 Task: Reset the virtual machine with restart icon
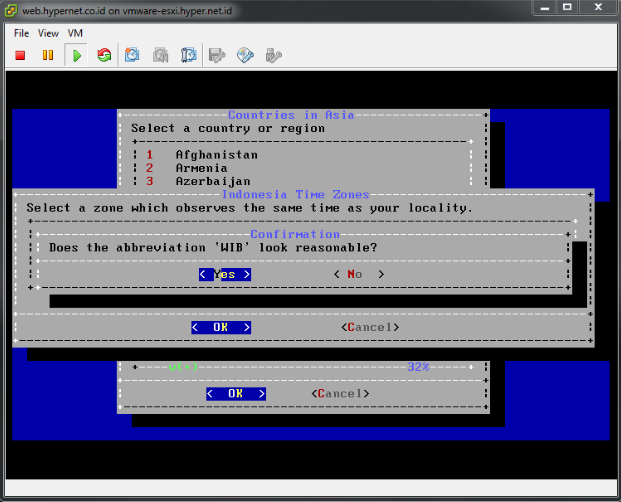104,55
